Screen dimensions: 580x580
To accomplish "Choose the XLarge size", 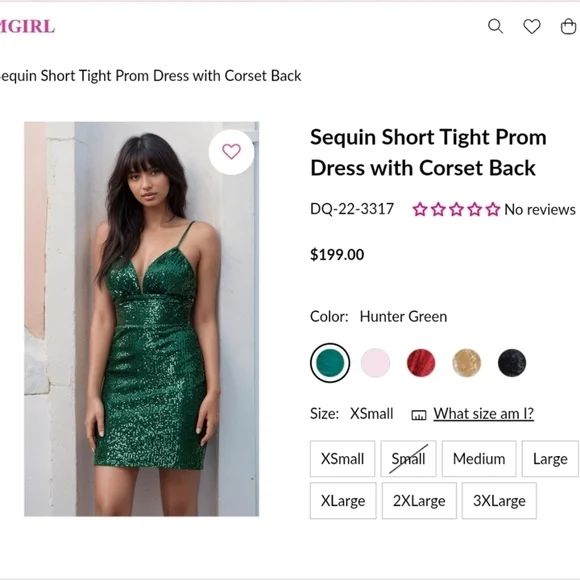I will point(343,500).
